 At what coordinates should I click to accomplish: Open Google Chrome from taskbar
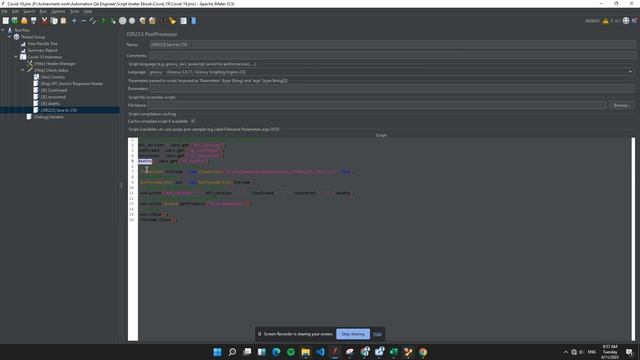click(423, 352)
